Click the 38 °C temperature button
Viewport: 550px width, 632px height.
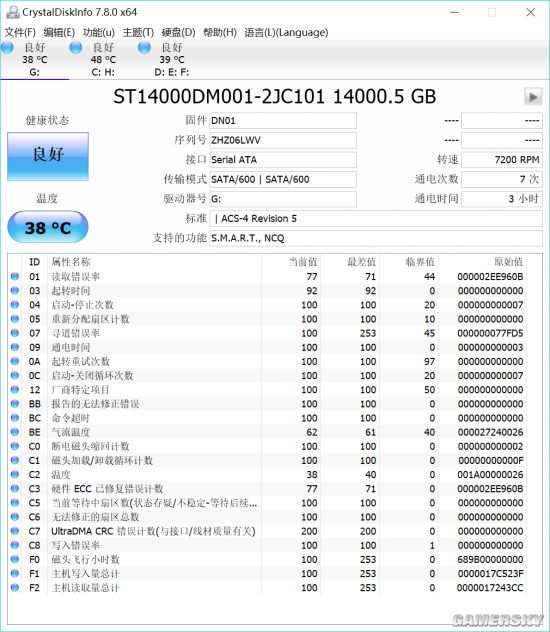coord(48,227)
